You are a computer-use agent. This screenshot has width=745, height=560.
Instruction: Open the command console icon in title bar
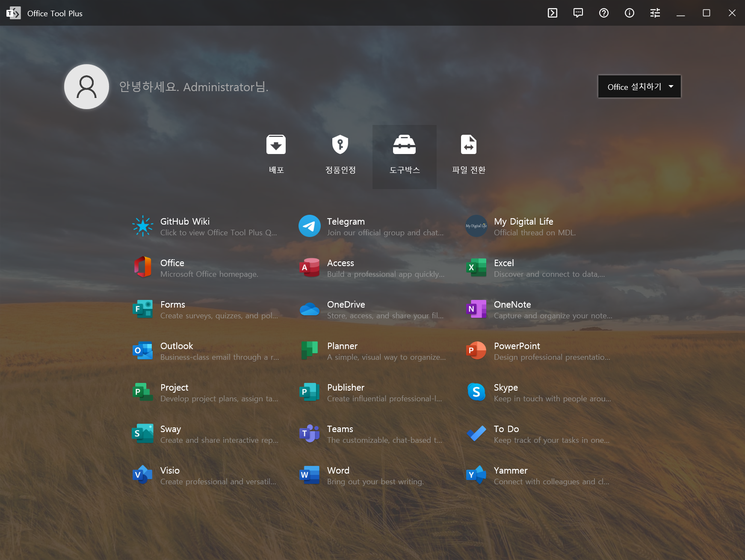[x=553, y=13]
